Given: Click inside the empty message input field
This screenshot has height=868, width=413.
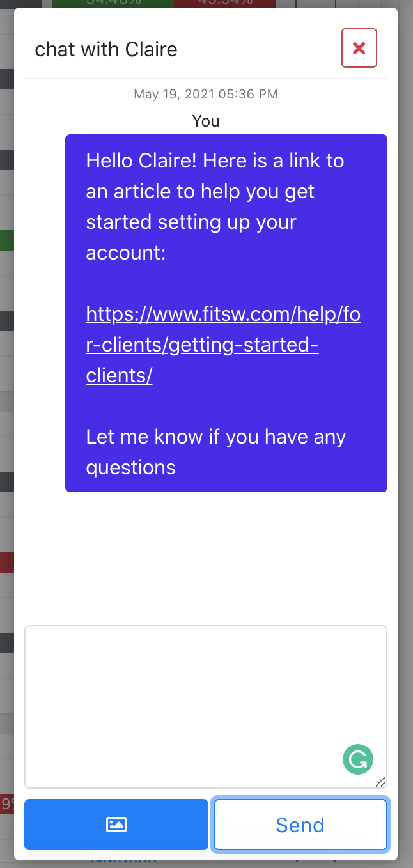Looking at the screenshot, I should [205, 697].
